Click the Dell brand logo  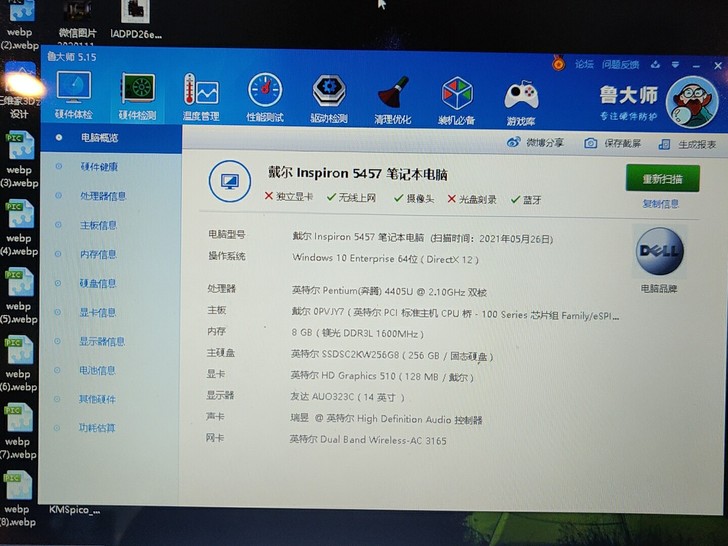click(660, 251)
